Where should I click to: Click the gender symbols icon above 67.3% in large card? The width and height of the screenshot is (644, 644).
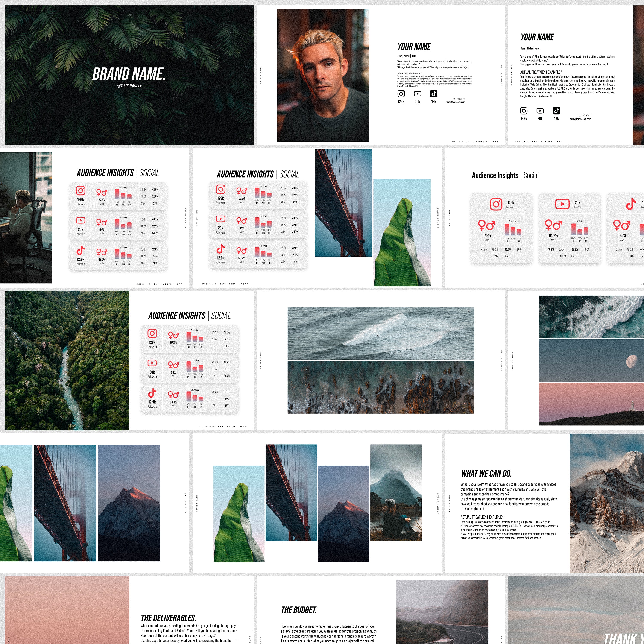487,225
